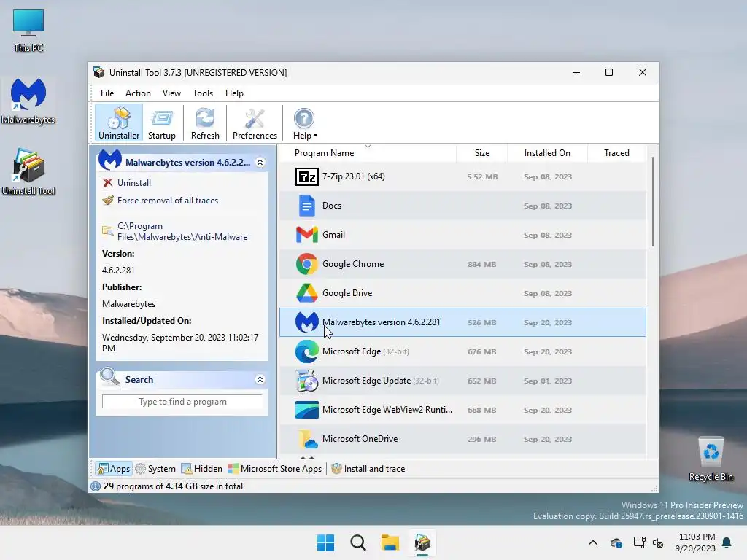747x560 pixels.
Task: Select the Microsoft OneDrive icon
Action: tap(307, 439)
